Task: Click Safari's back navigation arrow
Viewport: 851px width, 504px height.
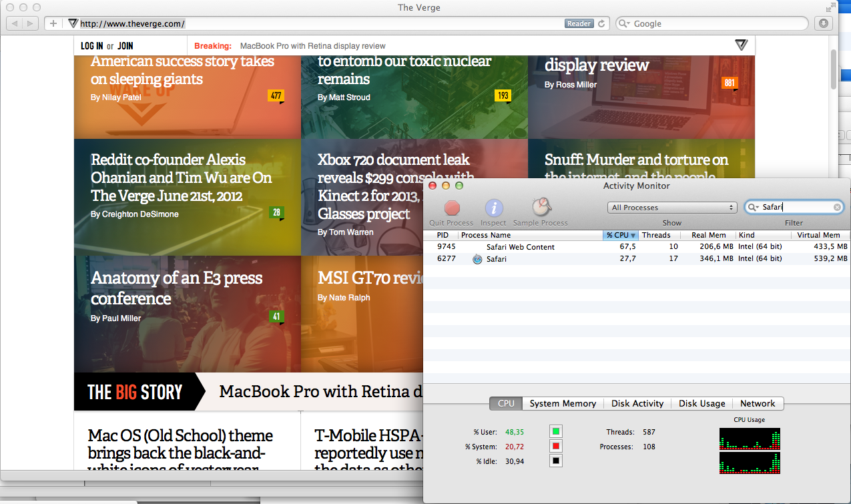Action: (x=14, y=23)
